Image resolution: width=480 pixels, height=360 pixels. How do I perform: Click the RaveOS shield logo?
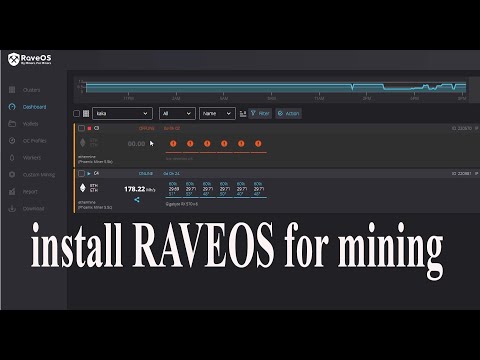14,59
